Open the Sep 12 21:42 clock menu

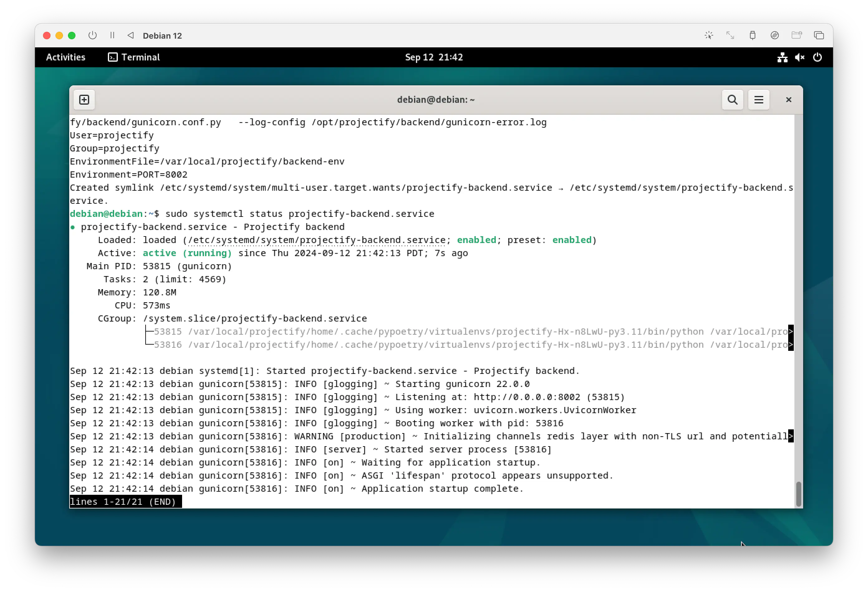point(434,57)
